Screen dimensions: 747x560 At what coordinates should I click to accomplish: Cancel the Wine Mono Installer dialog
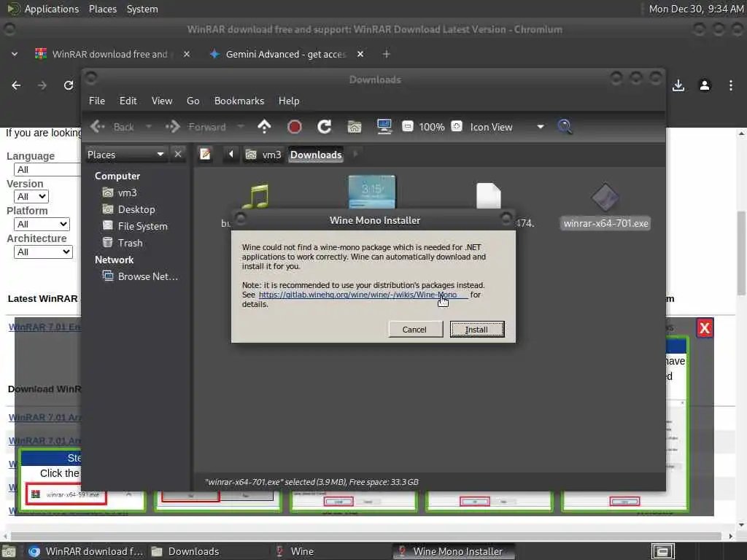click(x=415, y=330)
